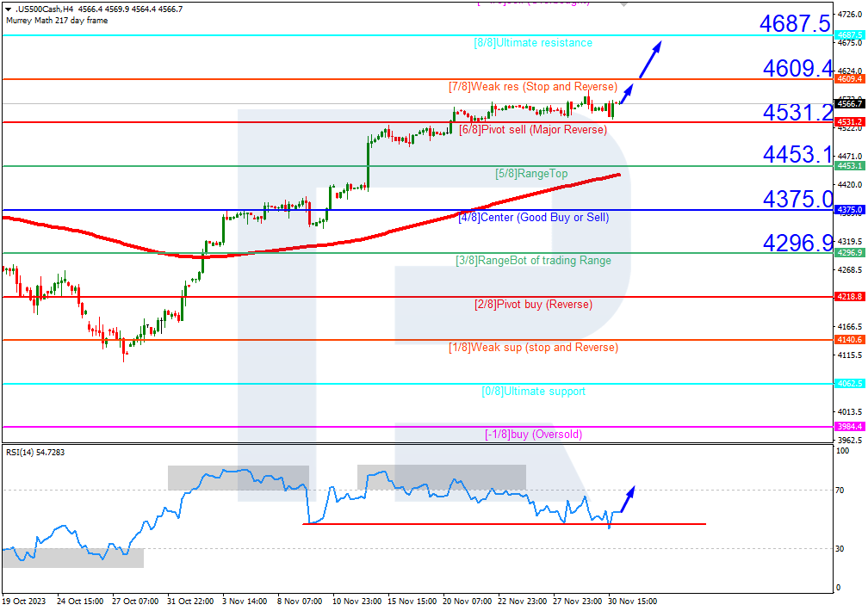The image size is (868, 611).
Task: Select the [7/8]Weak res (Stop and Reverse) label
Action: (x=533, y=87)
